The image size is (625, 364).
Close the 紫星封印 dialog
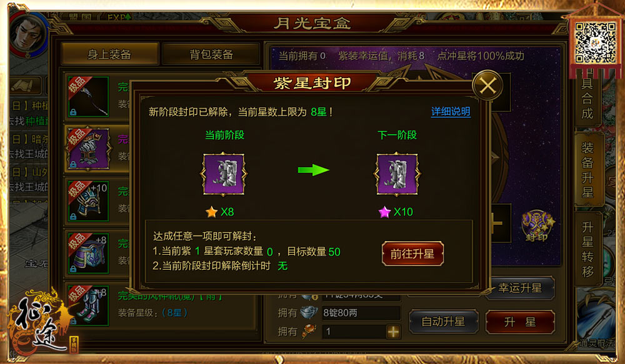(487, 86)
